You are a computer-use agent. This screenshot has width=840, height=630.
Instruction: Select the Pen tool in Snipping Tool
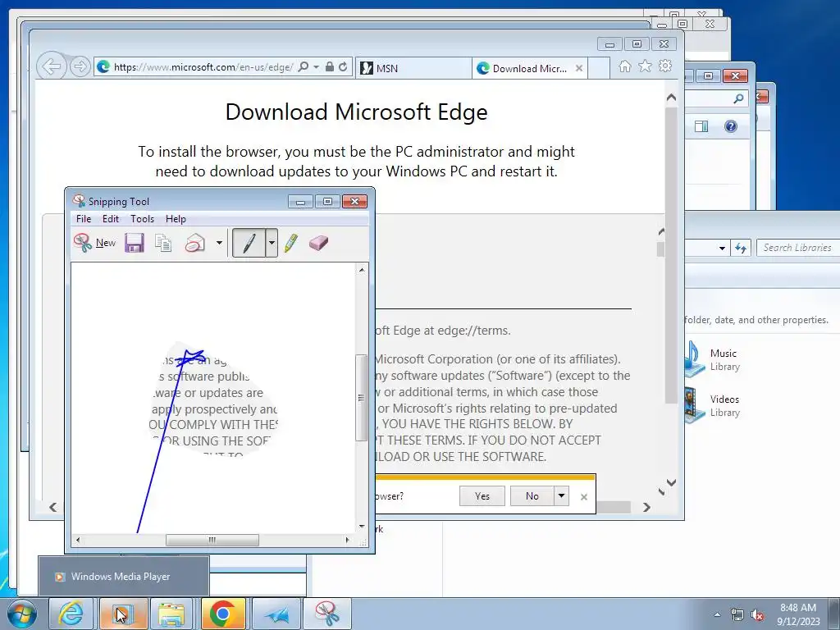point(249,243)
